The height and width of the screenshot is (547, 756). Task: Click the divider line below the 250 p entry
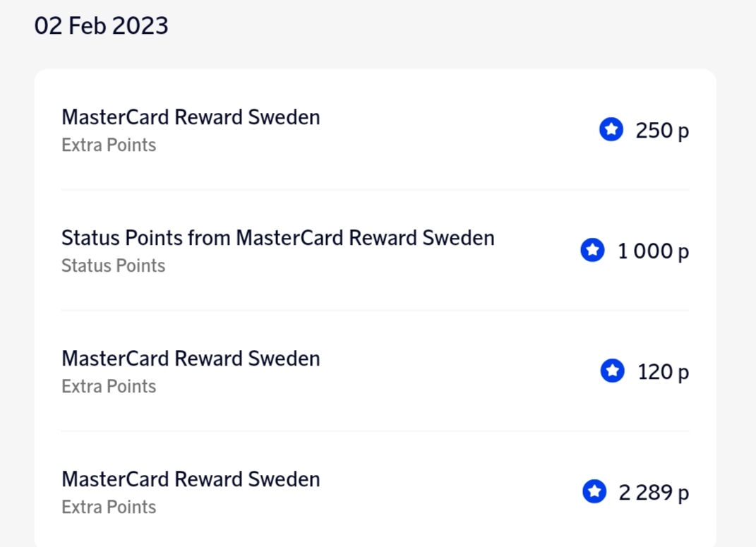375,190
